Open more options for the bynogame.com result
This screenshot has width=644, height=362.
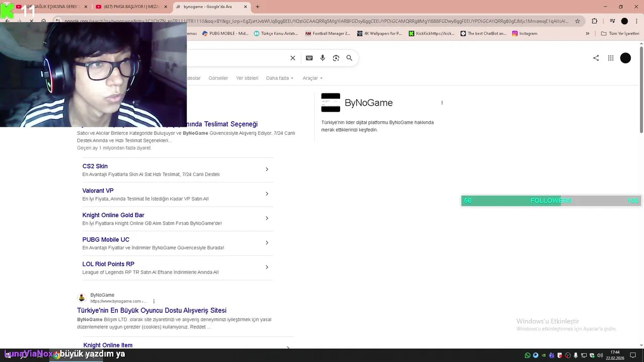pyautogui.click(x=154, y=301)
